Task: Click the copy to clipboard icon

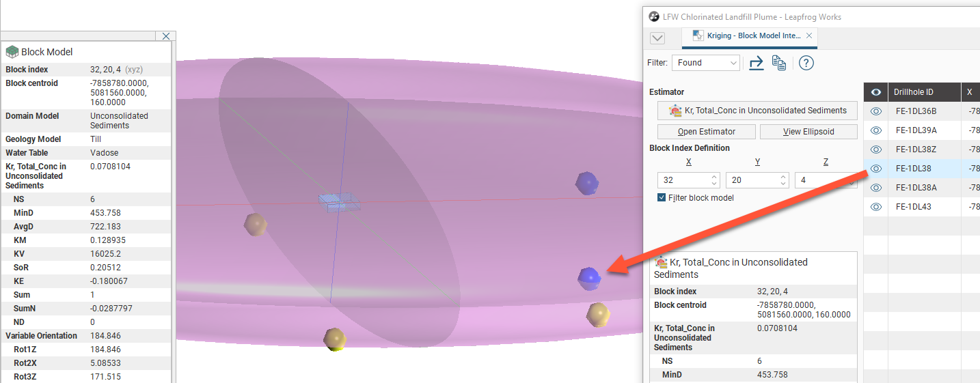Action: pyautogui.click(x=778, y=63)
